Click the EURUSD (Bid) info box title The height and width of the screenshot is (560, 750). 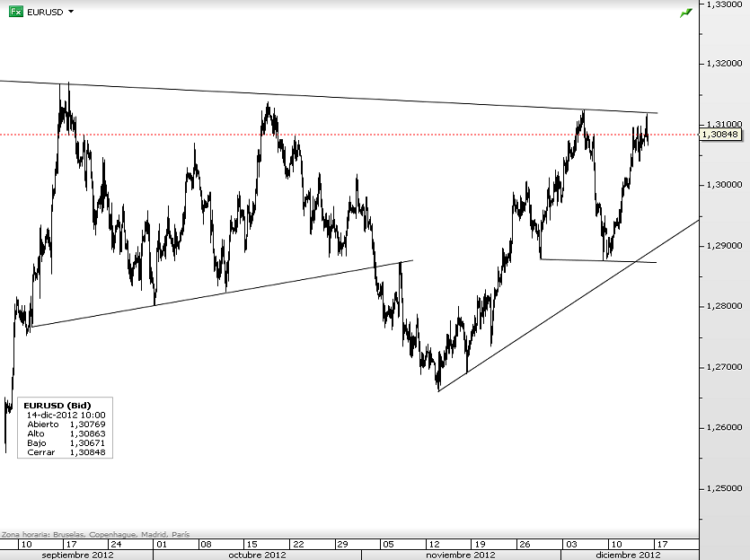57,405
